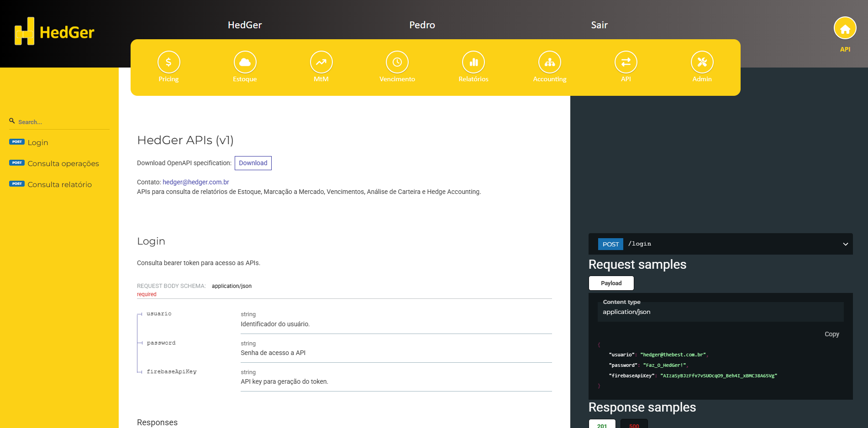
Task: Open the API arrows icon in toolbar
Action: click(x=626, y=62)
